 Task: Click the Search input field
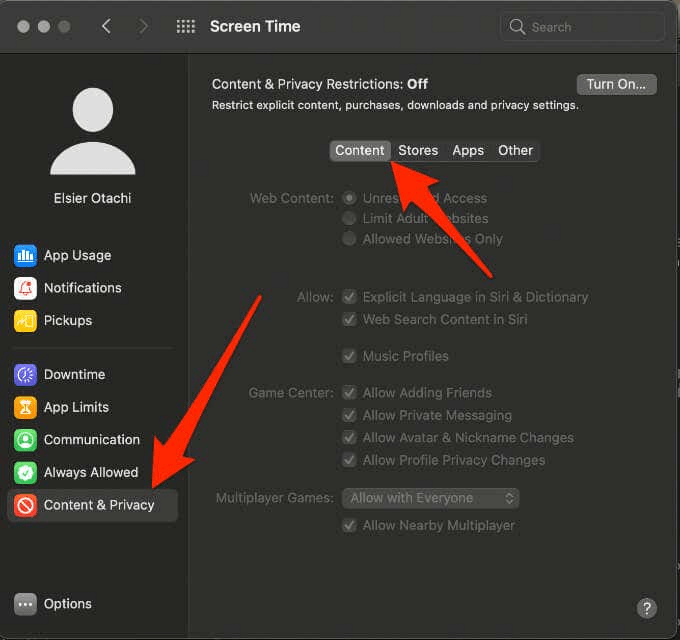point(582,27)
